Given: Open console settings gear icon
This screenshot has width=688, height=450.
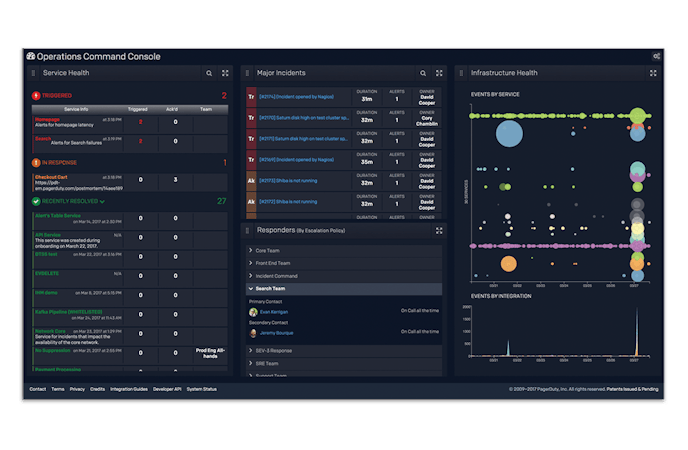Looking at the screenshot, I should (x=656, y=56).
